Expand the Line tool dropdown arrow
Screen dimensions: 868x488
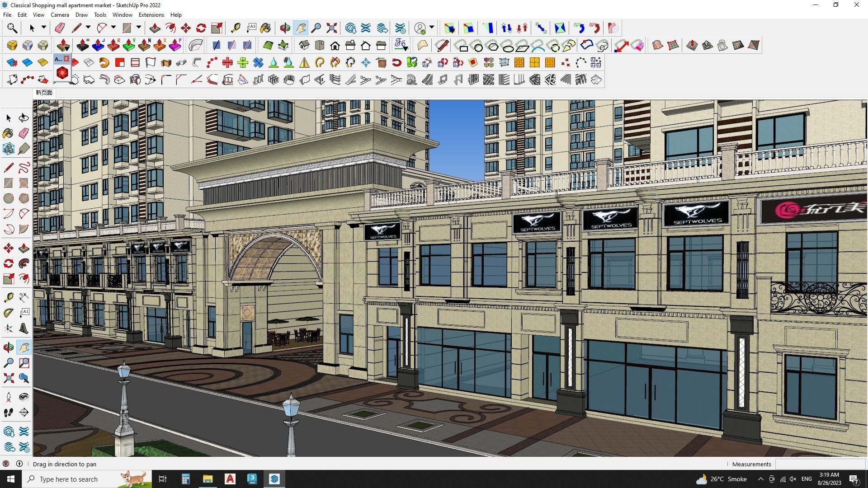[x=88, y=28]
